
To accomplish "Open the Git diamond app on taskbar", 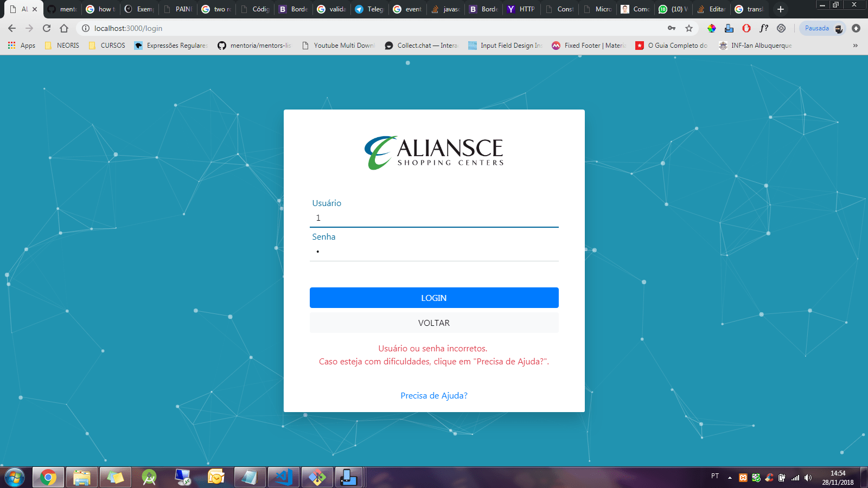I will [317, 477].
